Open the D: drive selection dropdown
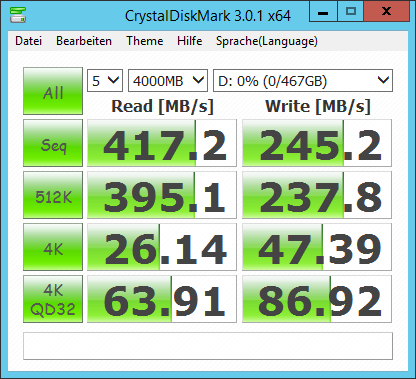This screenshot has width=416, height=379. point(303,80)
